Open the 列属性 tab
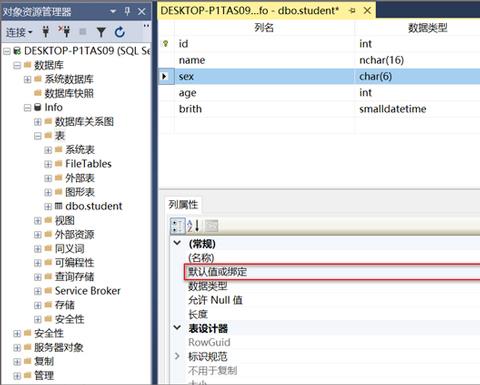 tap(183, 204)
